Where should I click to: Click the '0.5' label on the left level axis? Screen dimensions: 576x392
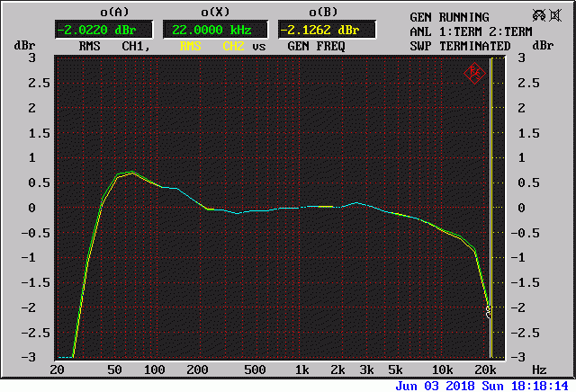point(39,183)
